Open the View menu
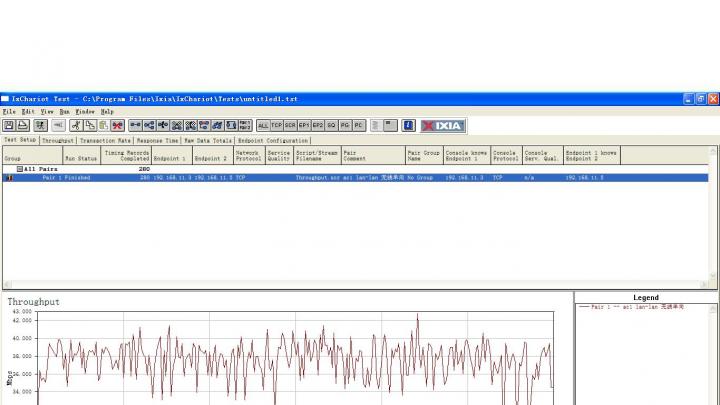The width and height of the screenshot is (720, 405). pos(47,112)
